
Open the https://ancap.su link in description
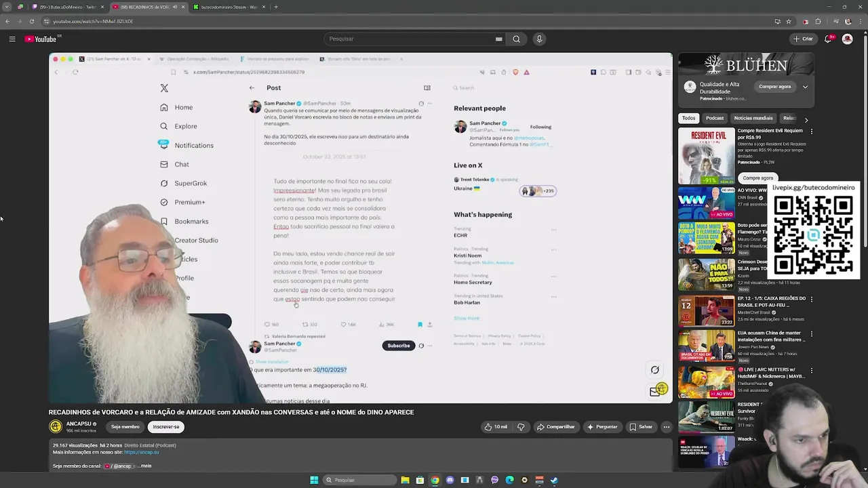point(141,452)
